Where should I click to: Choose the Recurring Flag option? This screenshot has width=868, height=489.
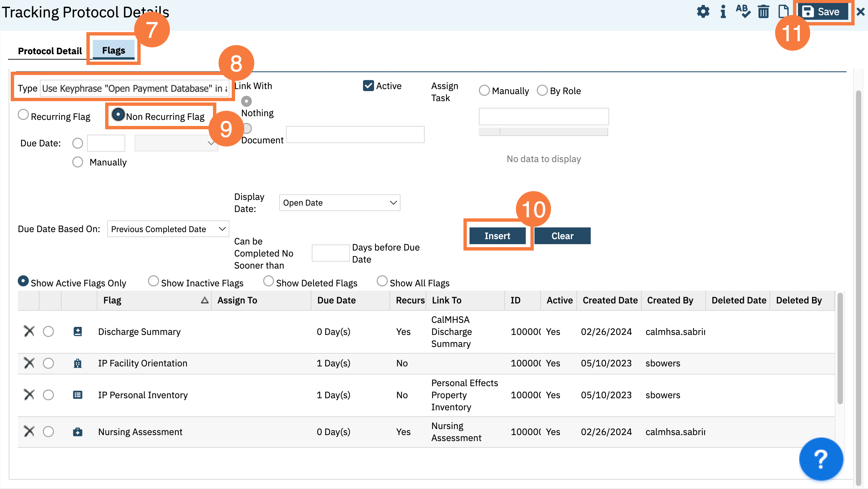(23, 115)
